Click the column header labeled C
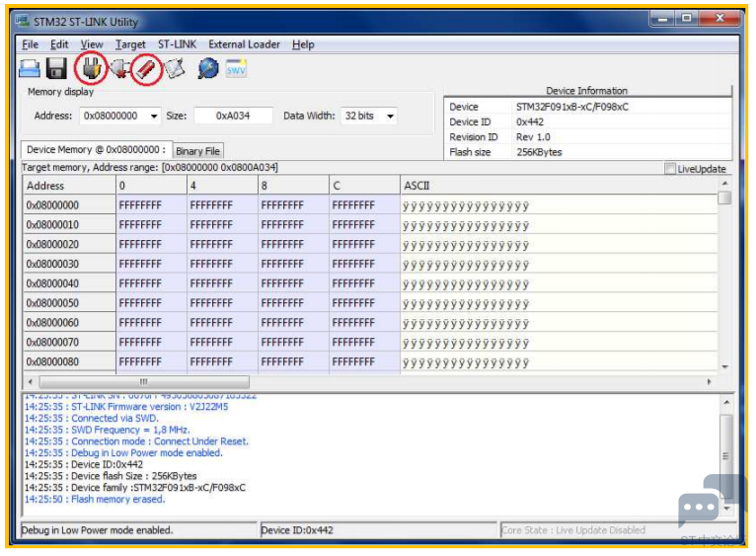Viewport: 756px width, 556px height. click(364, 186)
